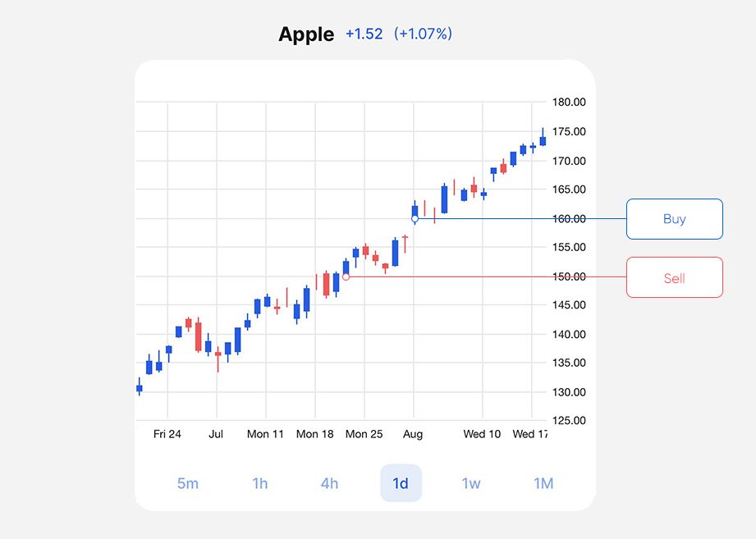The height and width of the screenshot is (539, 756).
Task: Select the 4h interval
Action: pos(329,483)
